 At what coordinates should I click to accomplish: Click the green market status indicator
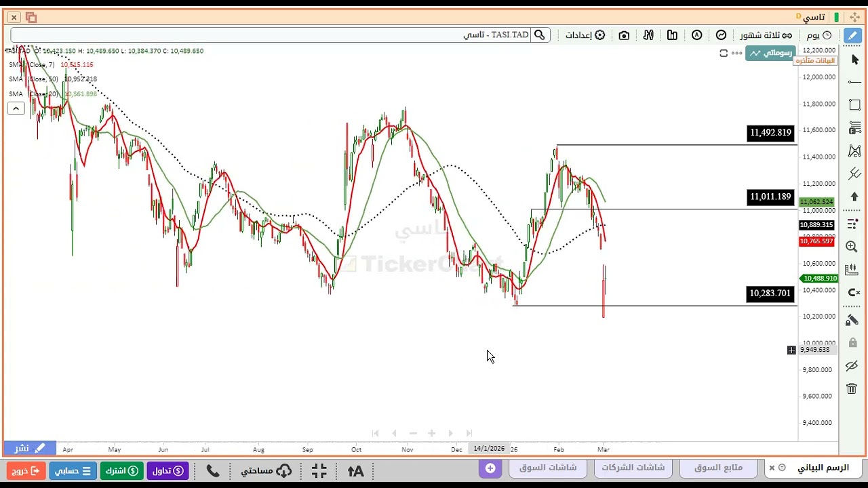(836, 17)
